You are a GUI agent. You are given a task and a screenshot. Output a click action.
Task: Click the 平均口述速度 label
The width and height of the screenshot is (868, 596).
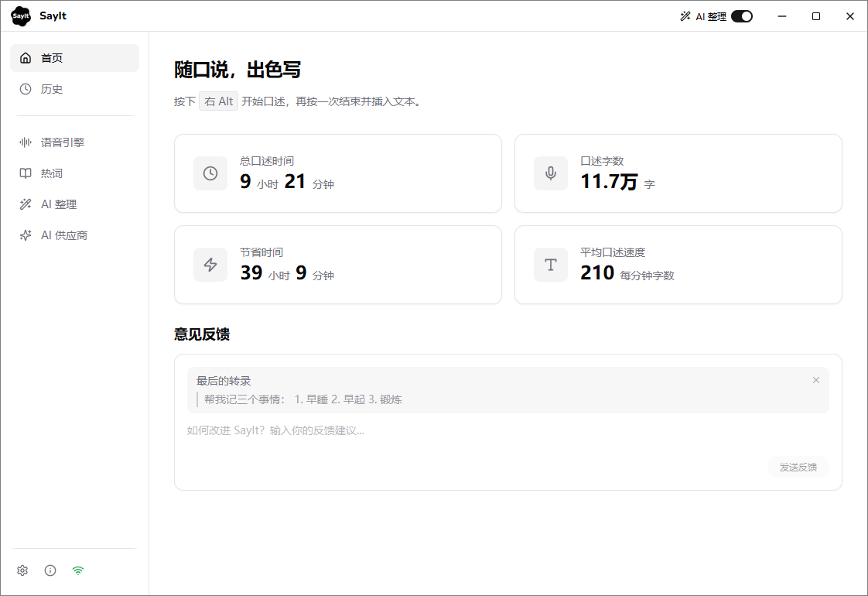(613, 252)
